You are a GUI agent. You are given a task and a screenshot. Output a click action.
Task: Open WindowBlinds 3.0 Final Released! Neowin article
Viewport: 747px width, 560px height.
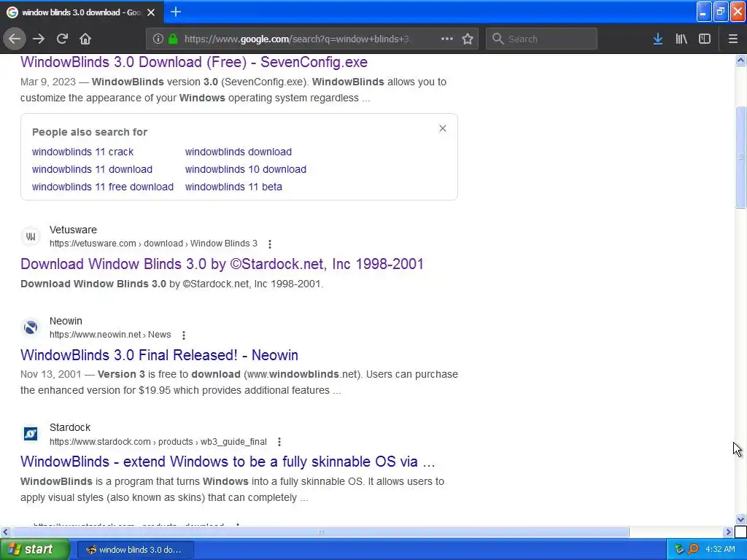click(x=159, y=355)
